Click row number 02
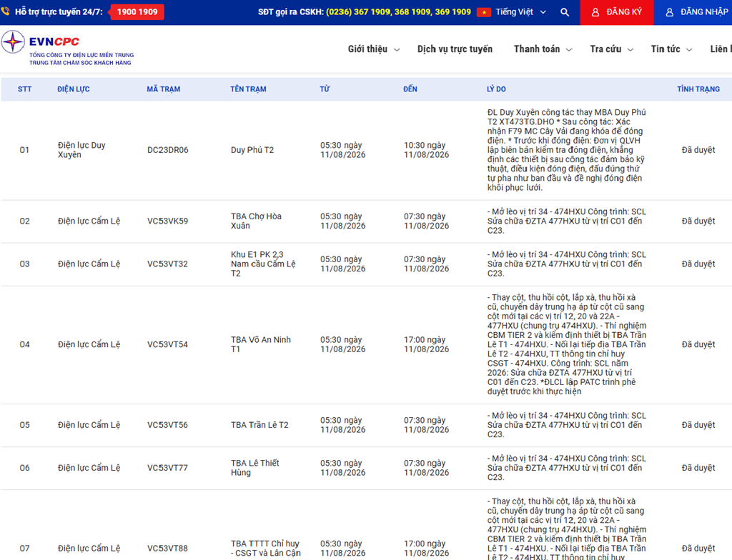 click(25, 221)
